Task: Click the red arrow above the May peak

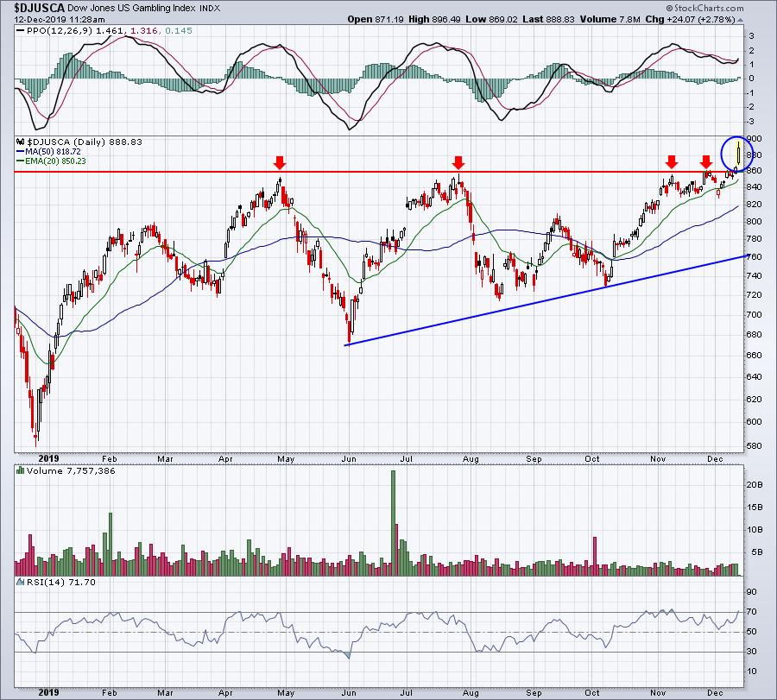Action: [x=280, y=162]
